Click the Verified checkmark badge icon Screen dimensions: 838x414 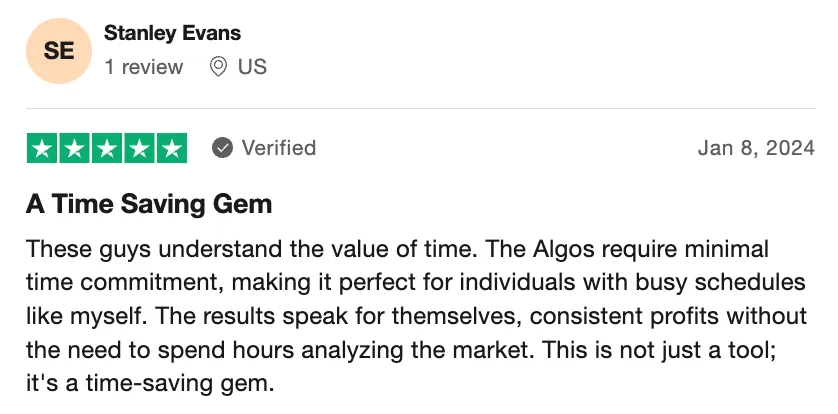click(x=222, y=148)
